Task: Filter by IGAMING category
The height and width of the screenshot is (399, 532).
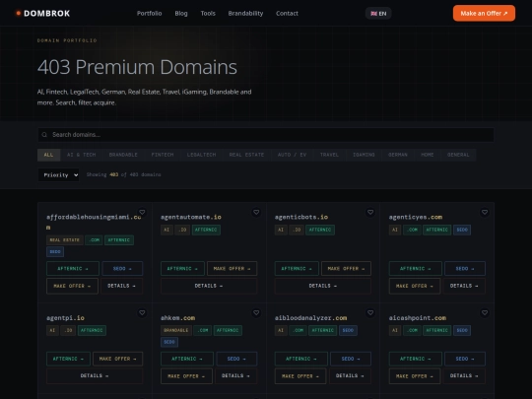Action: [x=364, y=155]
